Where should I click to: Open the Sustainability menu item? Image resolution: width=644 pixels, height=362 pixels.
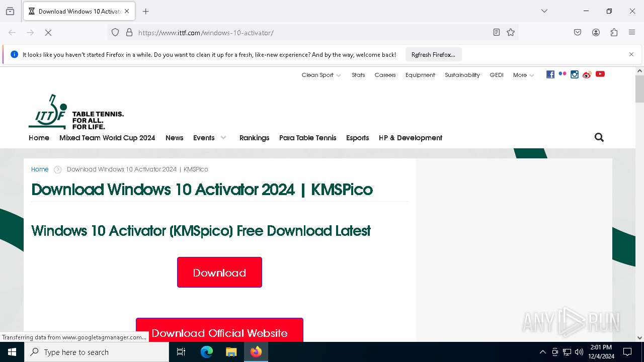coord(462,75)
